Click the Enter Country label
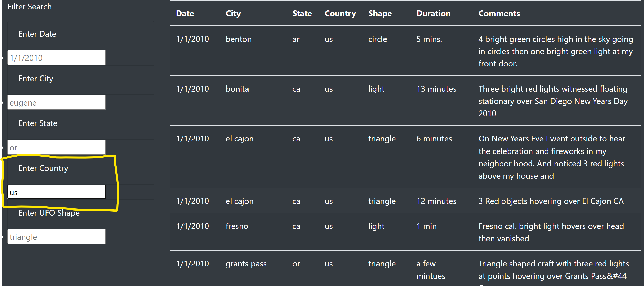644x286 pixels. (x=43, y=168)
